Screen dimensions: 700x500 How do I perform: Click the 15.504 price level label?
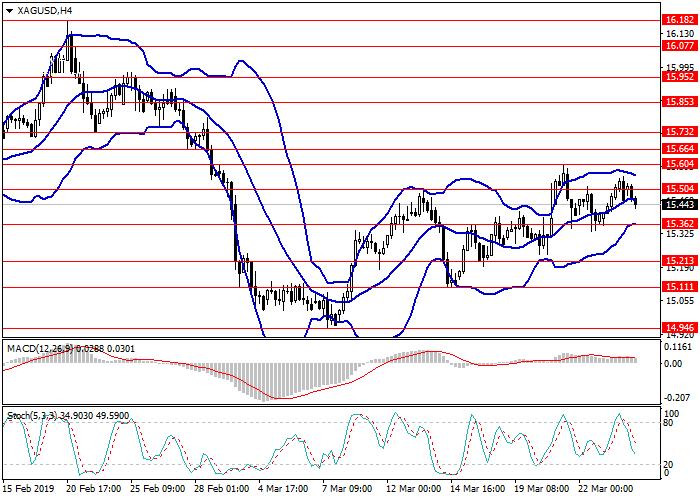(679, 188)
